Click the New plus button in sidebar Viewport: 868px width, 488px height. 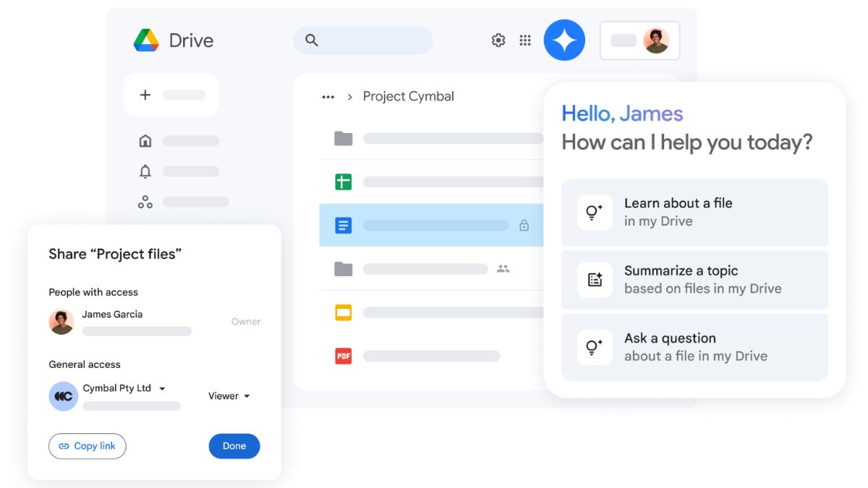(145, 95)
